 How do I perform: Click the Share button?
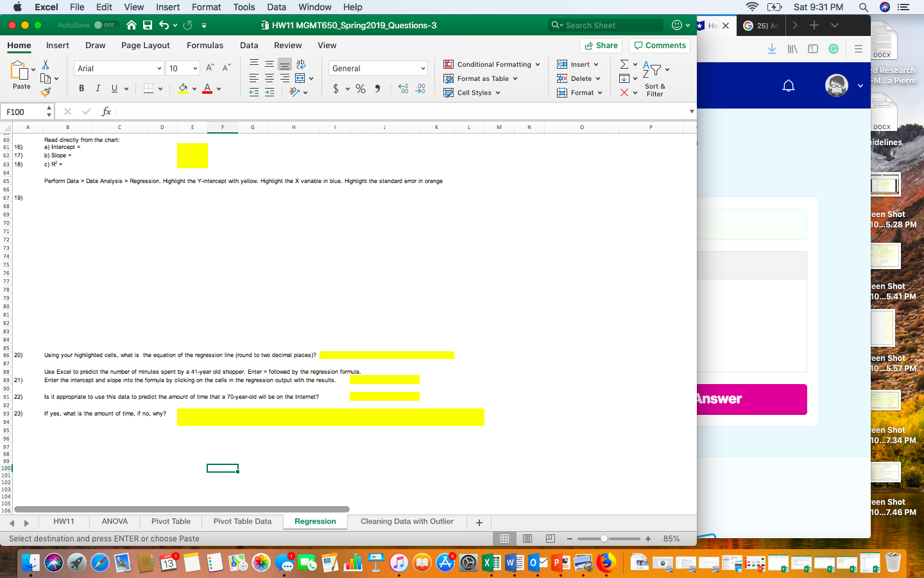point(601,46)
